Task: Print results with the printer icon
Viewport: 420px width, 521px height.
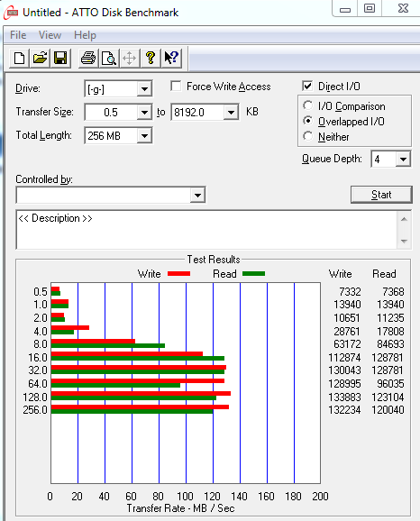Action: coord(88,59)
